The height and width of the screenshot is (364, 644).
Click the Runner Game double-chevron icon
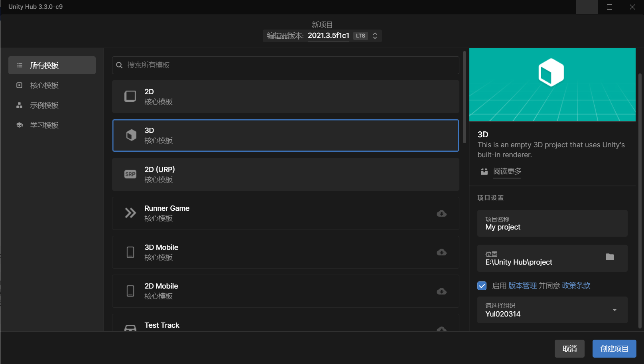click(130, 213)
